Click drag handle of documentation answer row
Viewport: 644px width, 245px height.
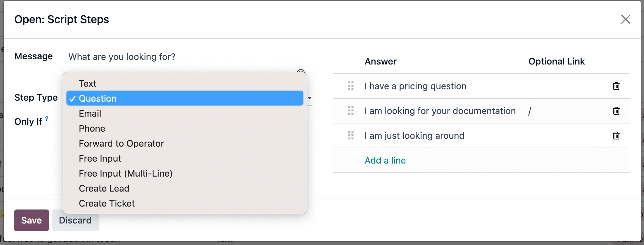tap(351, 111)
